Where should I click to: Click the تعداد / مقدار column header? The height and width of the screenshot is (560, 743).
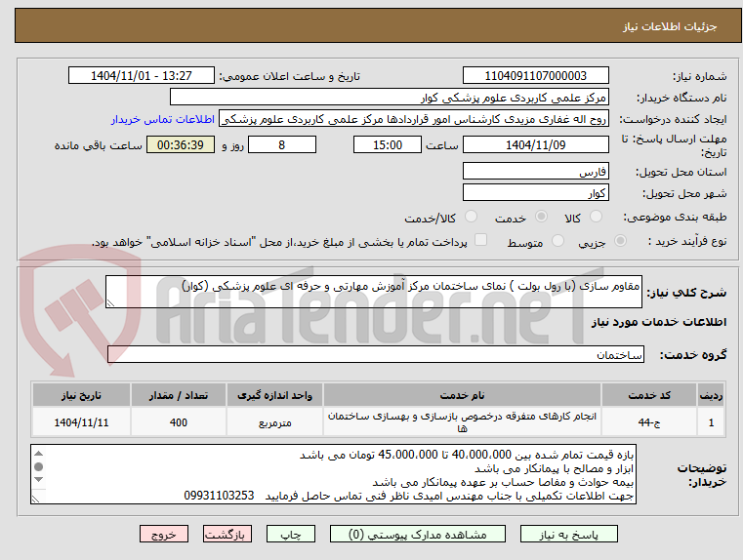click(x=179, y=395)
